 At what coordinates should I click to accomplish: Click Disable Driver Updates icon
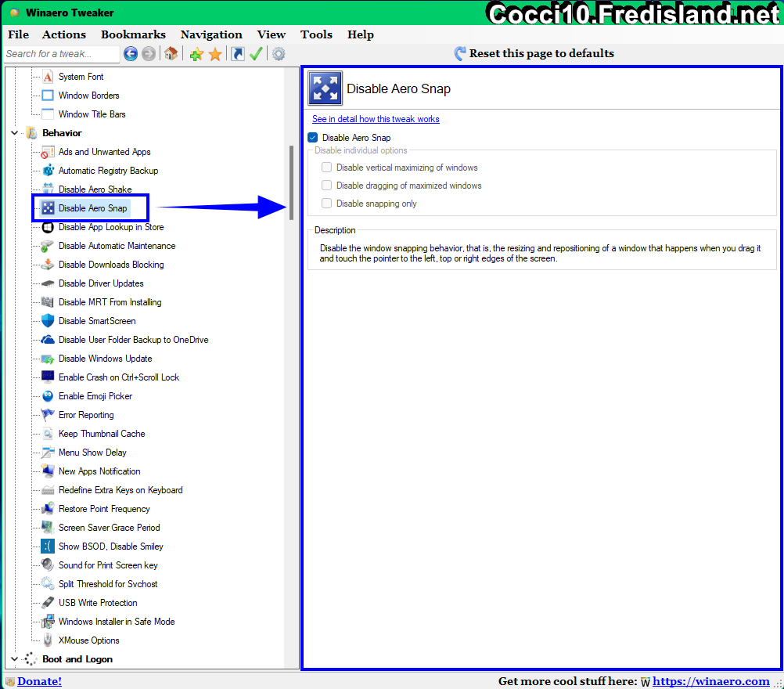pos(48,283)
